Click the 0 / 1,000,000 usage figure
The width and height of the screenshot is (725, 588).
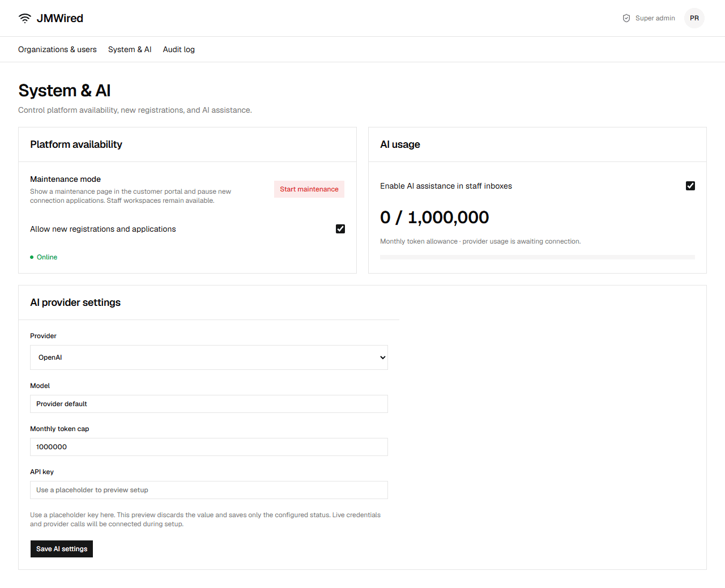[x=434, y=217]
